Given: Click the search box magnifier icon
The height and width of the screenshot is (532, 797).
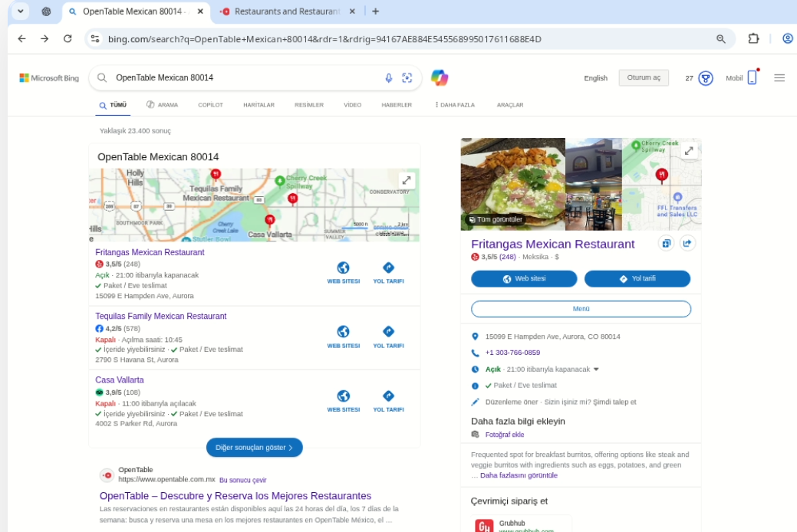Looking at the screenshot, I should coord(102,77).
